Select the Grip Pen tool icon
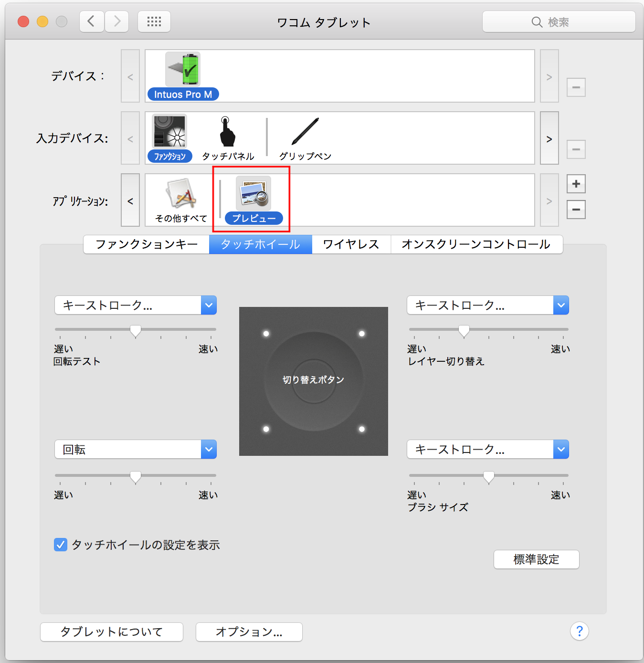This screenshot has height=663, width=644. [x=305, y=132]
